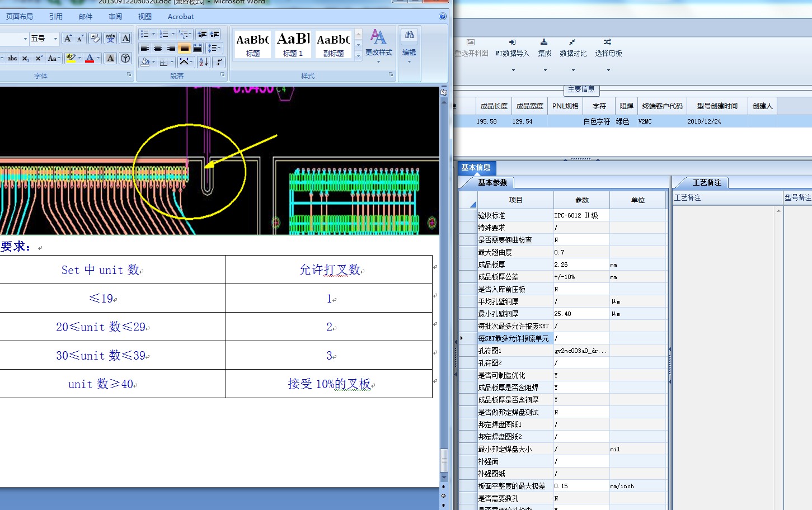Apply distributed alignment to the paragraph
This screenshot has width=812, height=510.
coord(197,48)
